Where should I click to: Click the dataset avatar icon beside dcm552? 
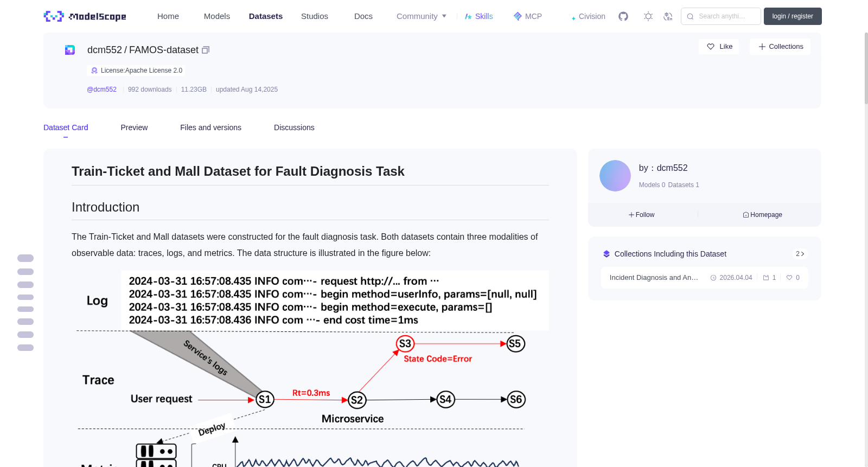coord(70,50)
